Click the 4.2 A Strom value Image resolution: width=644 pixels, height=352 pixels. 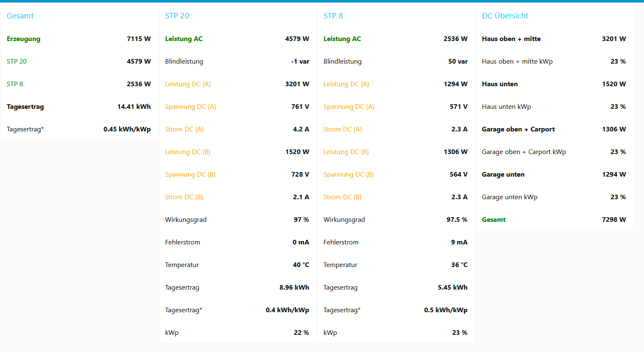(301, 129)
